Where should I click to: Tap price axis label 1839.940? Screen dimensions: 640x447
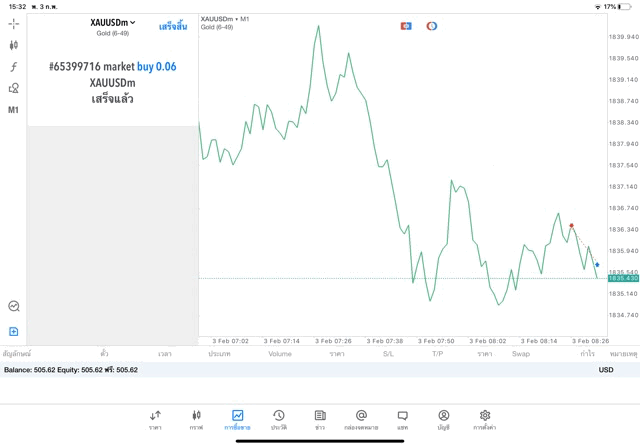point(623,37)
